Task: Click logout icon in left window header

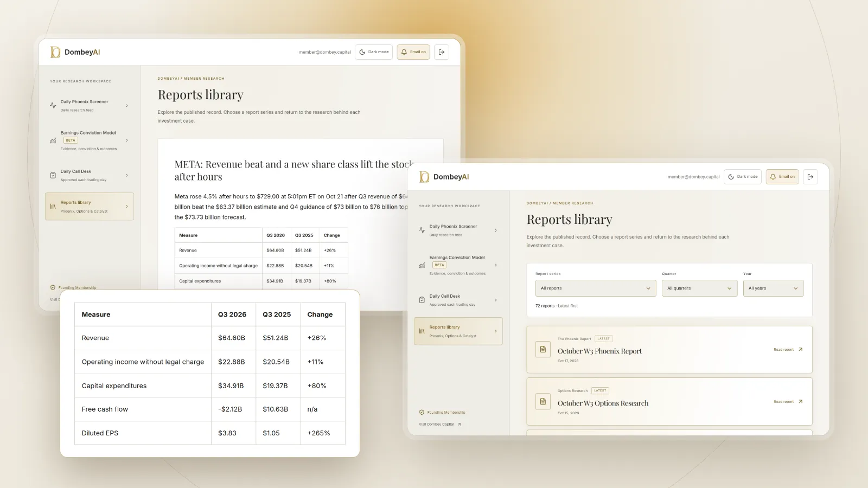Action: [x=442, y=52]
